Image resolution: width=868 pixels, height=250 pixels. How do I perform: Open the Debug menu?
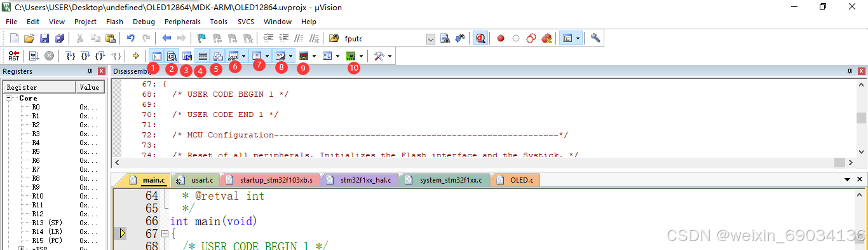[x=144, y=22]
